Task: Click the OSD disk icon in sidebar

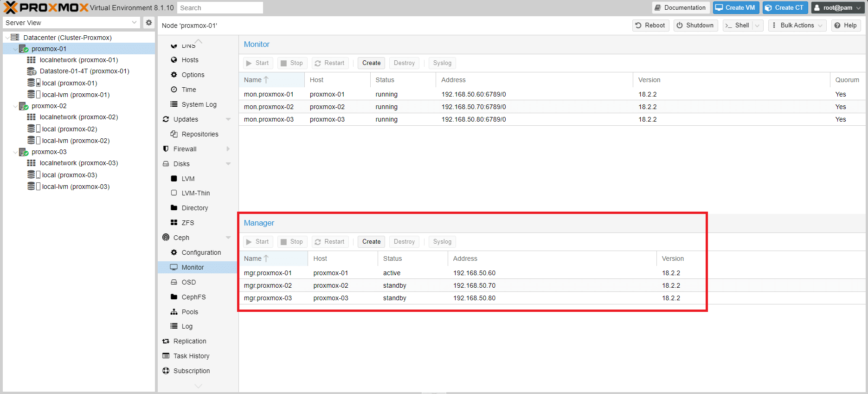Action: [174, 282]
